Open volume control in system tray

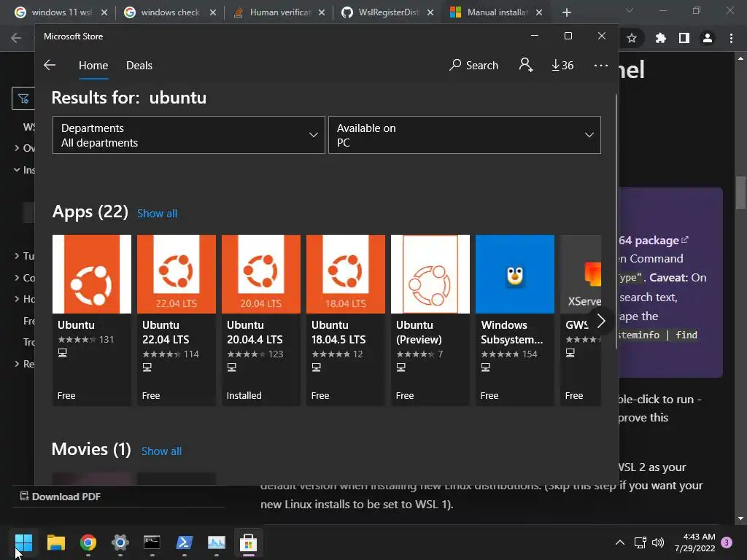658,542
